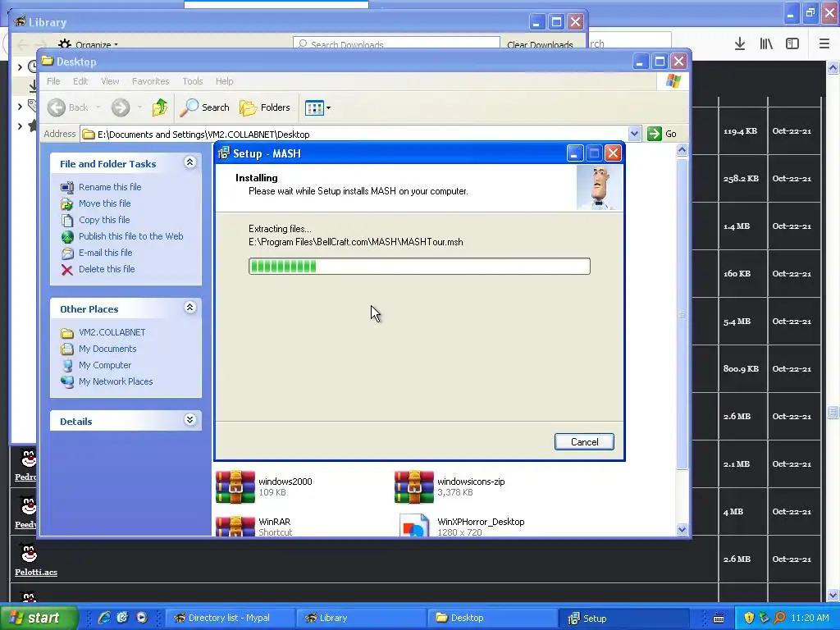Open My Computer in Other Places
This screenshot has width=840, height=630.
(104, 365)
